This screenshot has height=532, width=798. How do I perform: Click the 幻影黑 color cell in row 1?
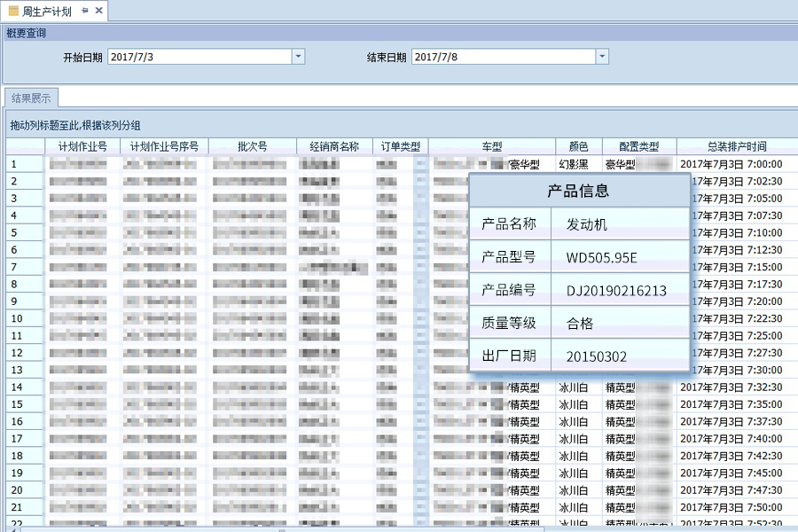click(579, 164)
